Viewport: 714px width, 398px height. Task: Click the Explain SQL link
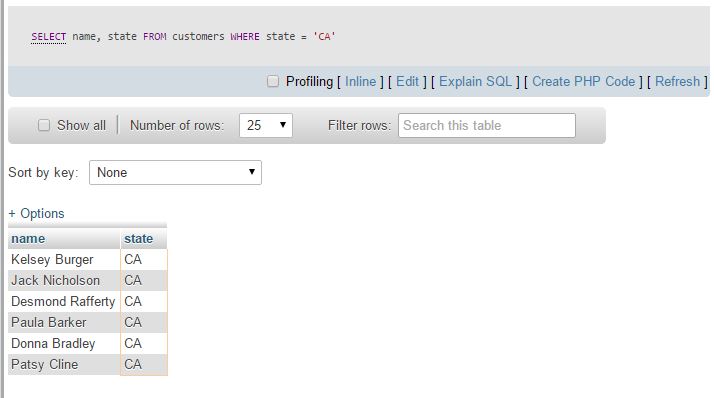click(475, 82)
